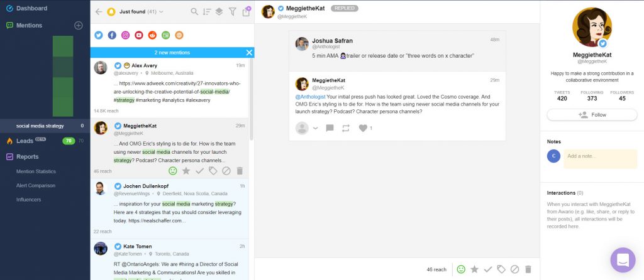This screenshot has height=280, width=644.
Task: Add a note in Notes field
Action: [x=600, y=159]
